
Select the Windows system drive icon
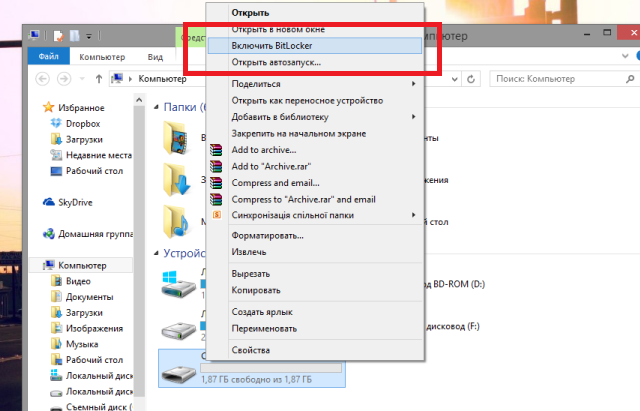(178, 284)
